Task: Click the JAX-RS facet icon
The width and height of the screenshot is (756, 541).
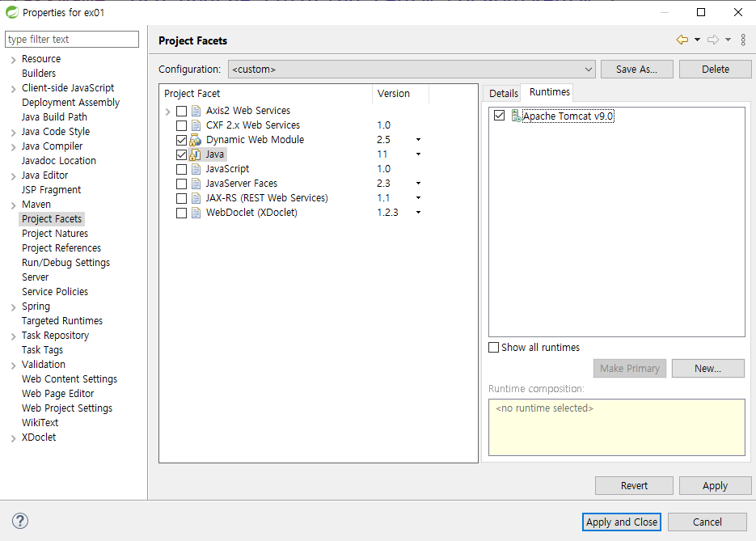Action: tap(196, 198)
